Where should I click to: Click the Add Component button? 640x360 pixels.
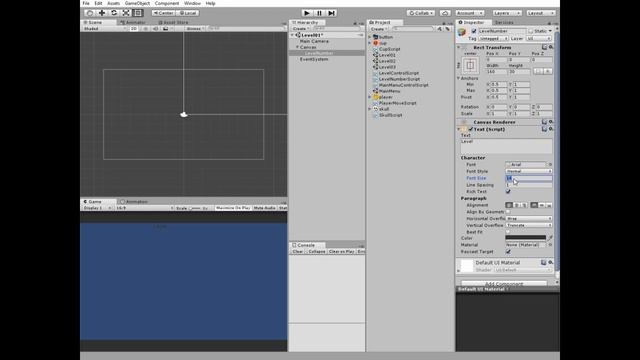(x=504, y=283)
